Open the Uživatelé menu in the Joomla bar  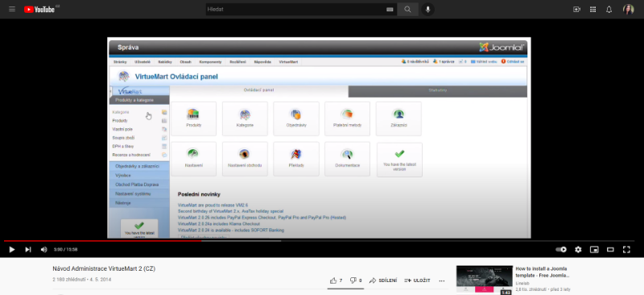[x=142, y=62]
